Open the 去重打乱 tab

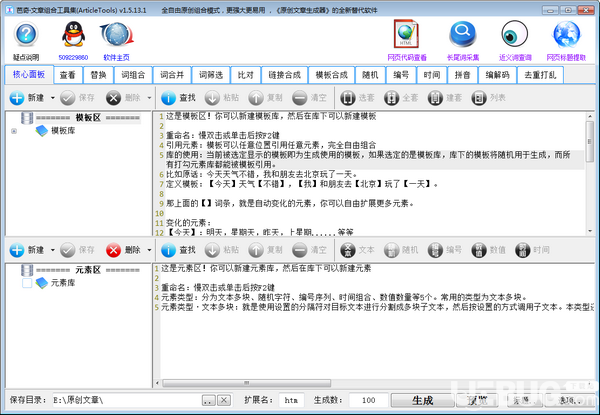tap(540, 75)
